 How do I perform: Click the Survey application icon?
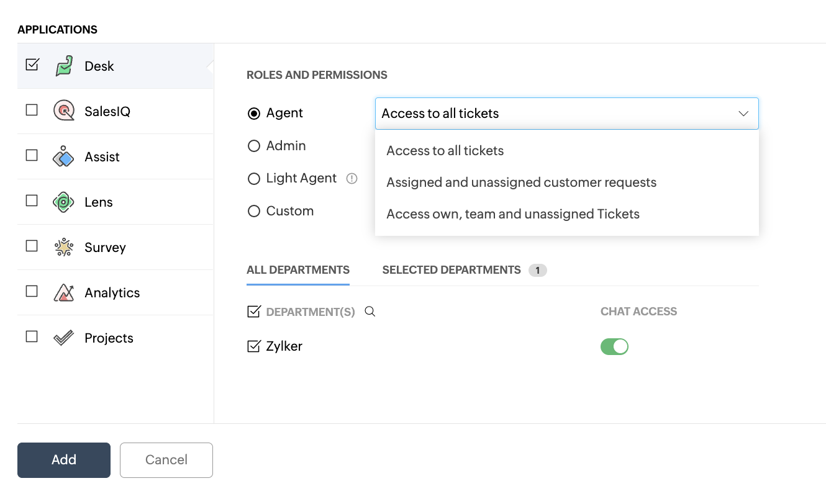(x=64, y=247)
